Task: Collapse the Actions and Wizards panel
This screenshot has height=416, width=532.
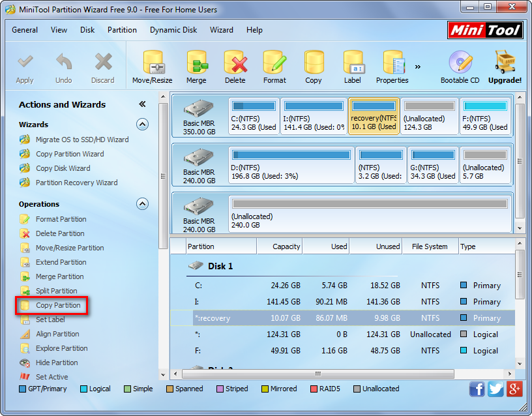Action: coord(143,104)
